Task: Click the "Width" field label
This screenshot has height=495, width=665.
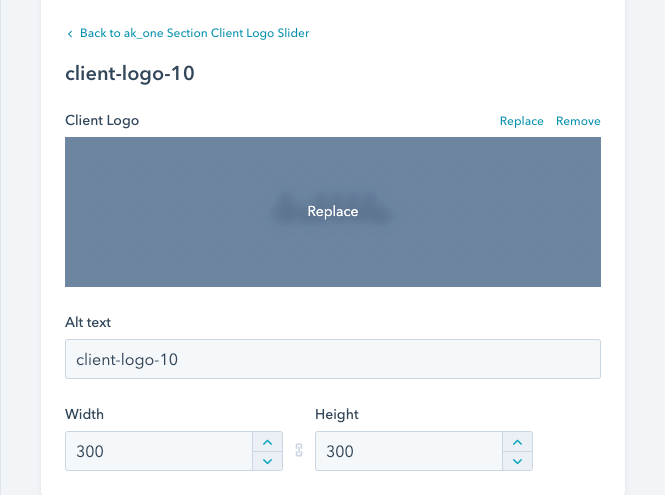Action: click(x=84, y=414)
